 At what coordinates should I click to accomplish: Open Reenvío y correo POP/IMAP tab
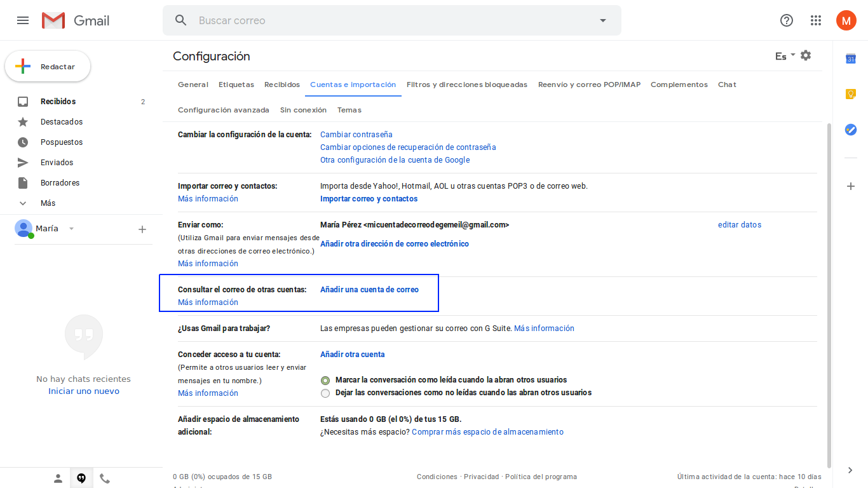click(x=589, y=85)
